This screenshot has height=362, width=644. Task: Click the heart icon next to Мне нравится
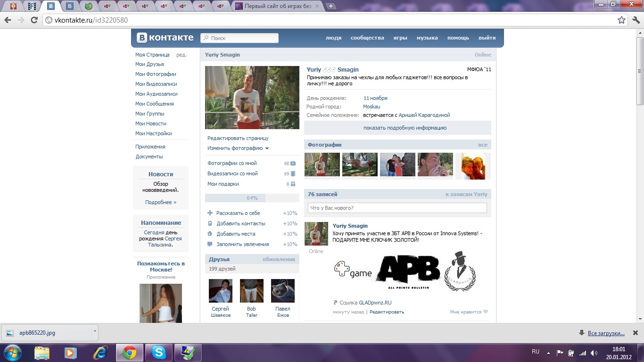pyautogui.click(x=486, y=312)
